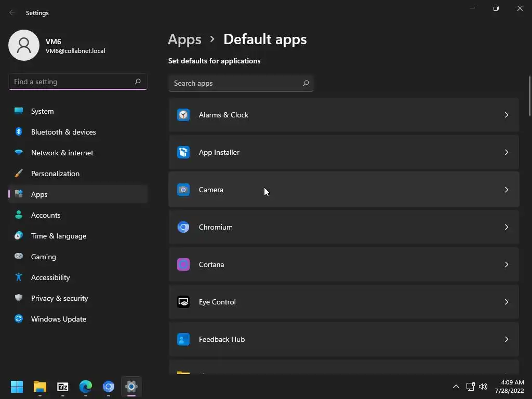The width and height of the screenshot is (532, 399).
Task: Open 7-Zip from the taskbar
Action: pyautogui.click(x=63, y=387)
